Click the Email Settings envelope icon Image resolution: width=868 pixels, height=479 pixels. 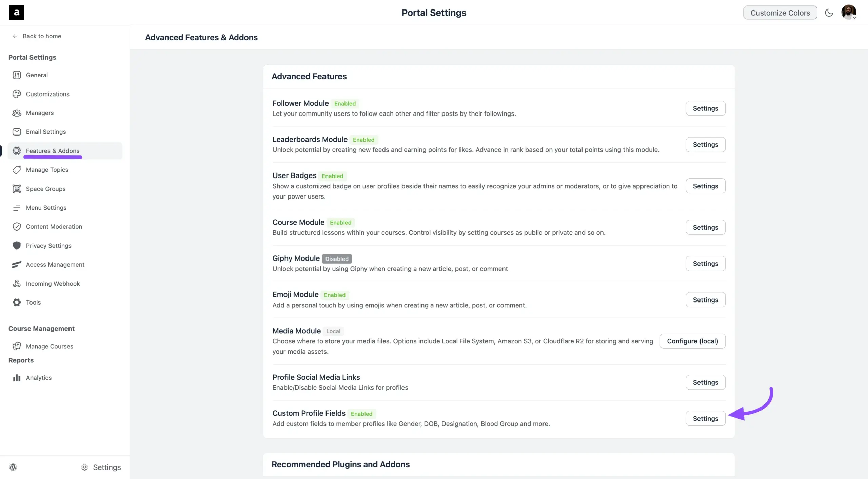point(17,132)
